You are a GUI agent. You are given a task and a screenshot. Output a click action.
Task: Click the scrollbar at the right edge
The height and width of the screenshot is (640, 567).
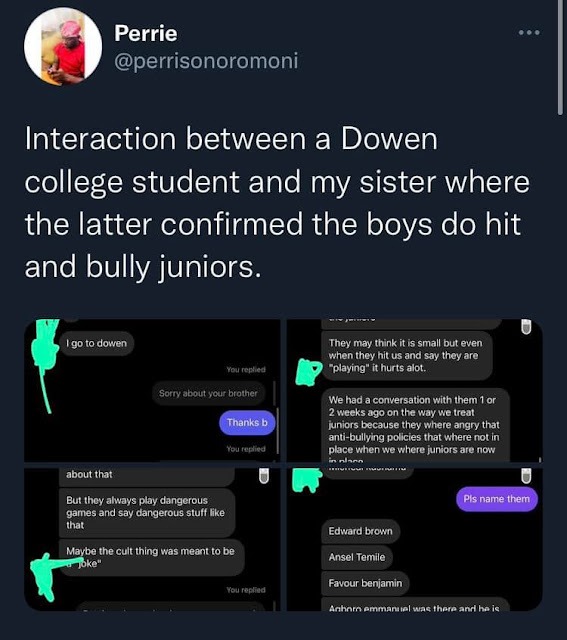[x=560, y=57]
